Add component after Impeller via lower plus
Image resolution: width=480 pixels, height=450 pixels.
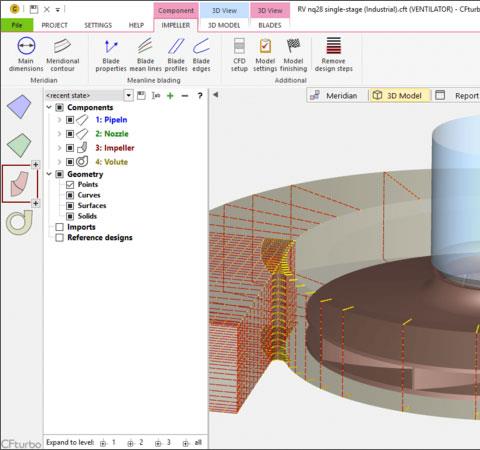35,203
